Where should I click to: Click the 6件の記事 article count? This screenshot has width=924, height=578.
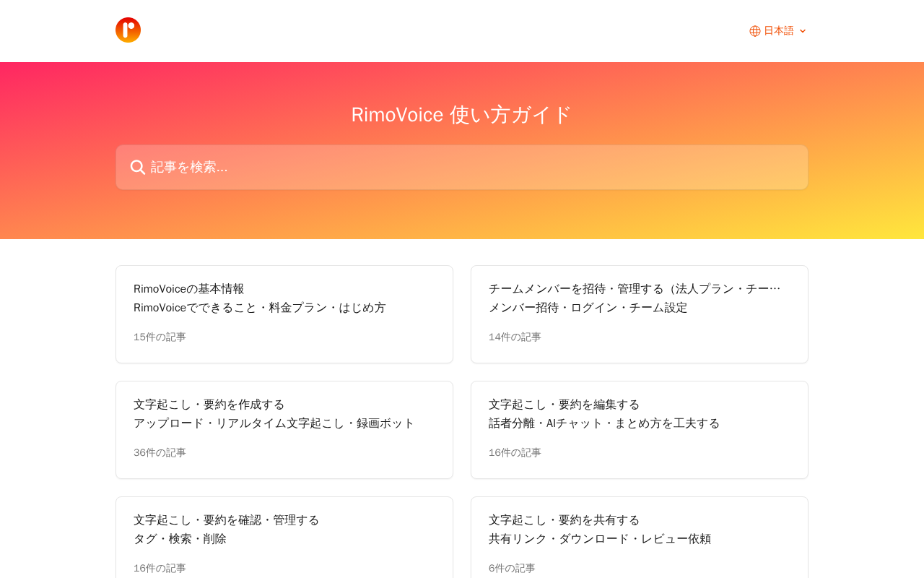[x=512, y=569]
